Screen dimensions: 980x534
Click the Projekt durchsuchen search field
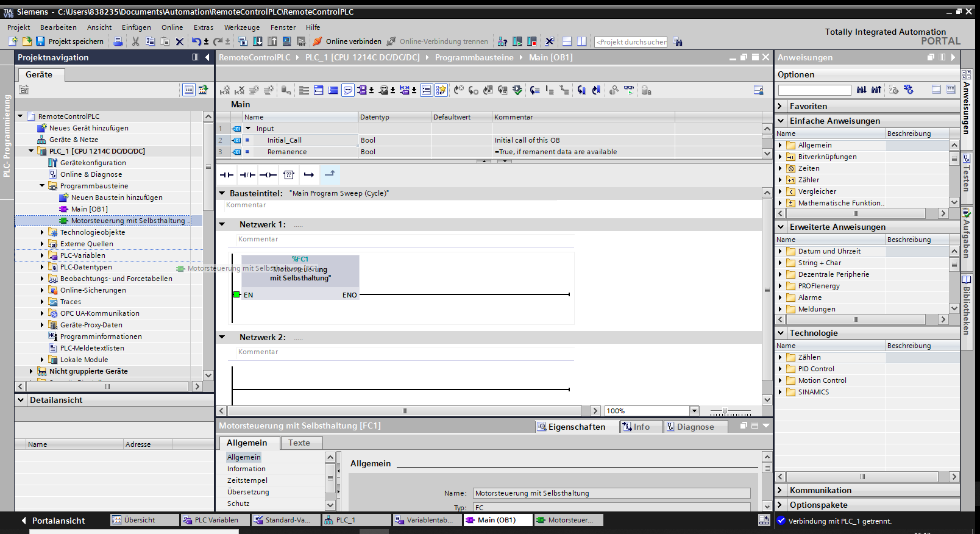[631, 42]
